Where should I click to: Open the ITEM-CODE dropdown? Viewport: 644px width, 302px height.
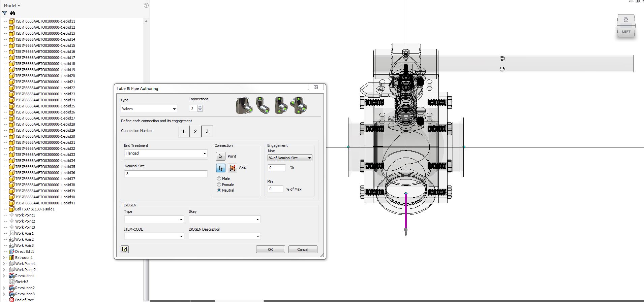(154, 236)
